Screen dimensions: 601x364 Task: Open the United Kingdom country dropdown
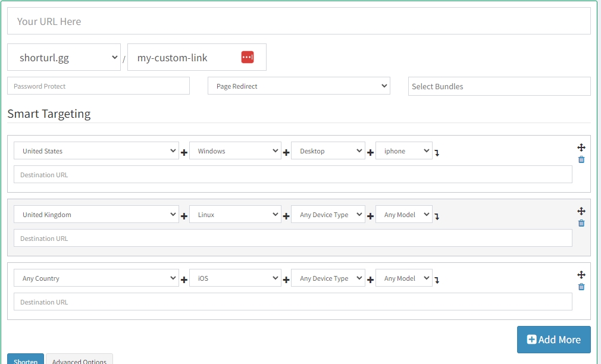pyautogui.click(x=96, y=214)
